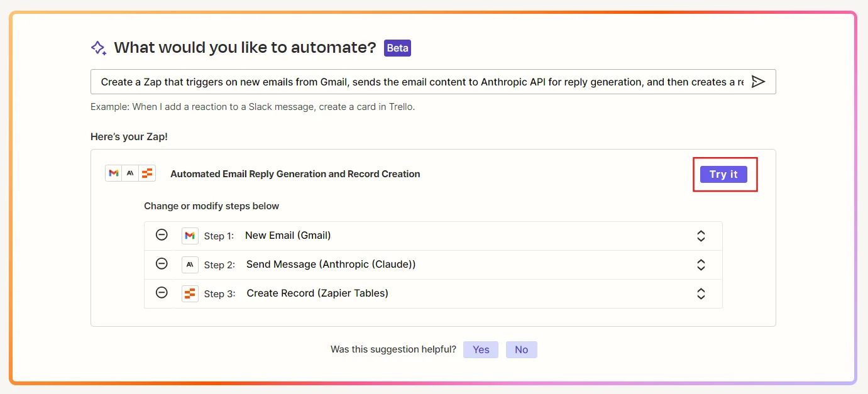Click the Try it button

coord(723,174)
